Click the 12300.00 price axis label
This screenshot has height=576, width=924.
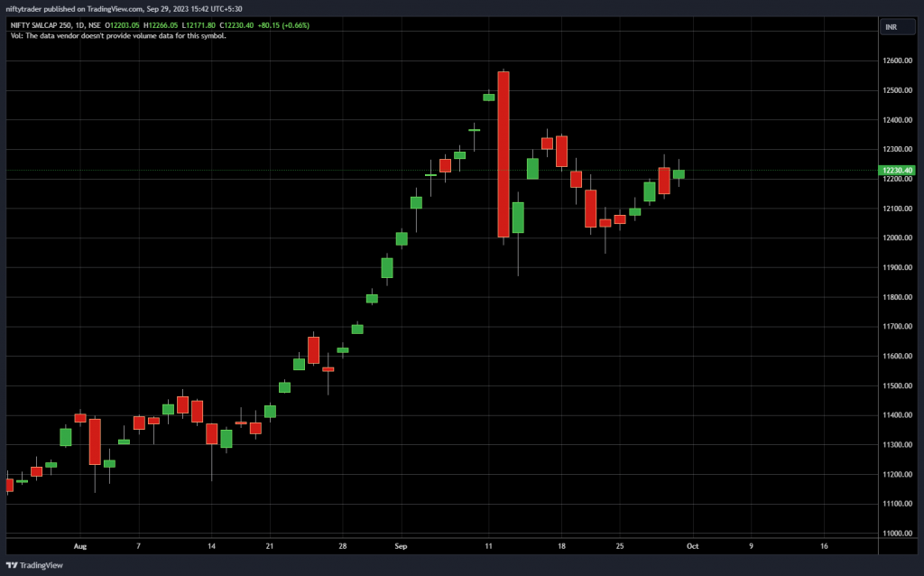click(897, 149)
